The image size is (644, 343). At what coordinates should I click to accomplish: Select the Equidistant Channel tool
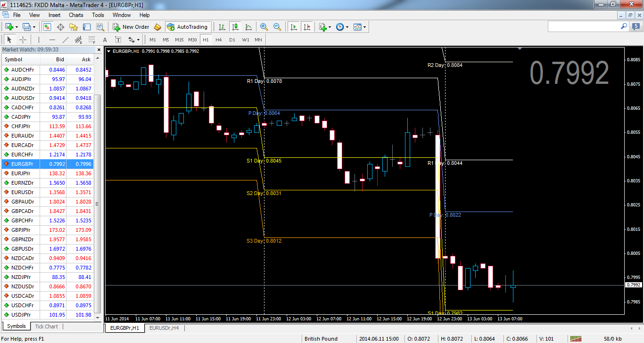coord(78,40)
